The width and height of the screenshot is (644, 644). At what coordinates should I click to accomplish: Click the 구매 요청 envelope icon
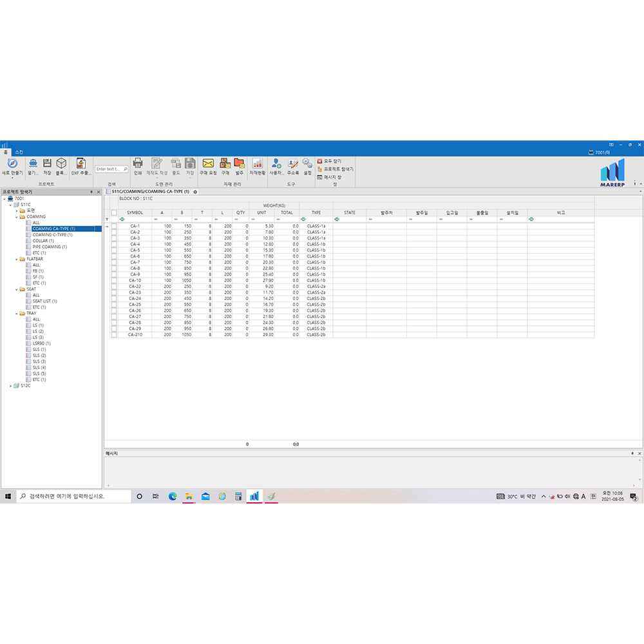coord(208,164)
